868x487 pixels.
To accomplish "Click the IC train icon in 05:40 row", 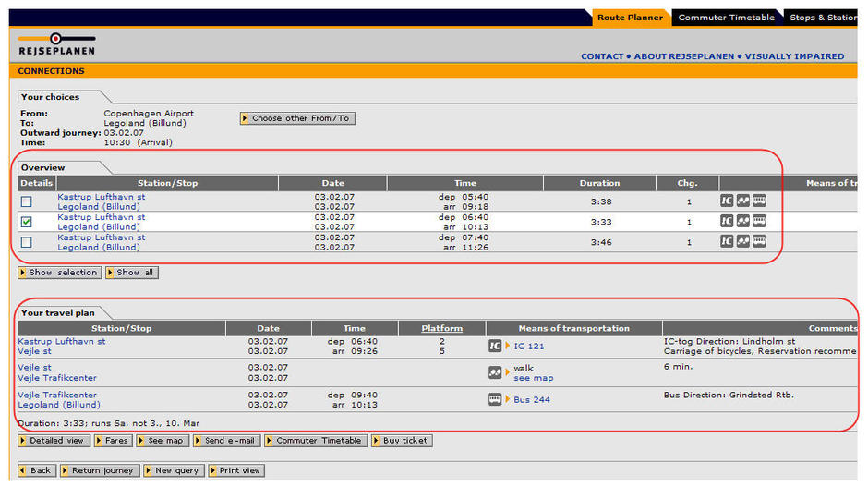I will [727, 201].
